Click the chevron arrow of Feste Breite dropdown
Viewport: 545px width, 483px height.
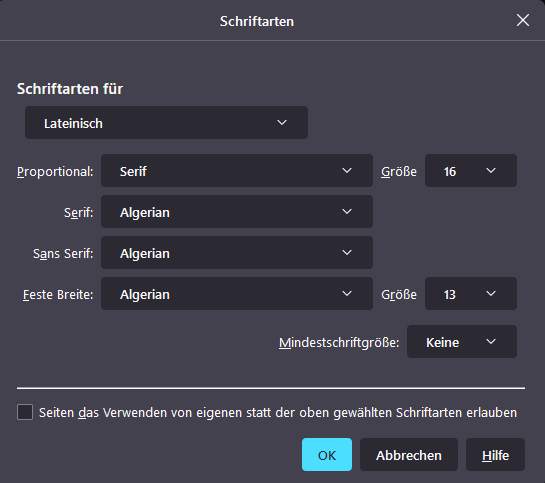click(x=347, y=293)
